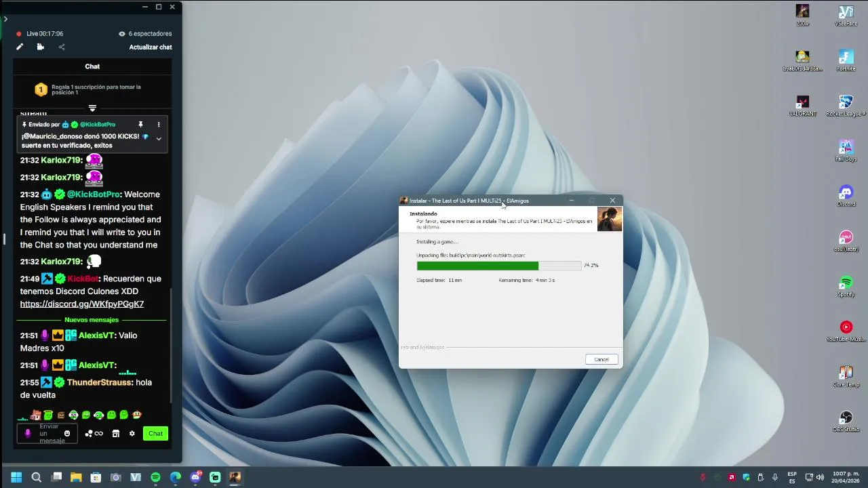Open the YouTube Music desktop shortcut
The image size is (868, 488).
click(846, 331)
